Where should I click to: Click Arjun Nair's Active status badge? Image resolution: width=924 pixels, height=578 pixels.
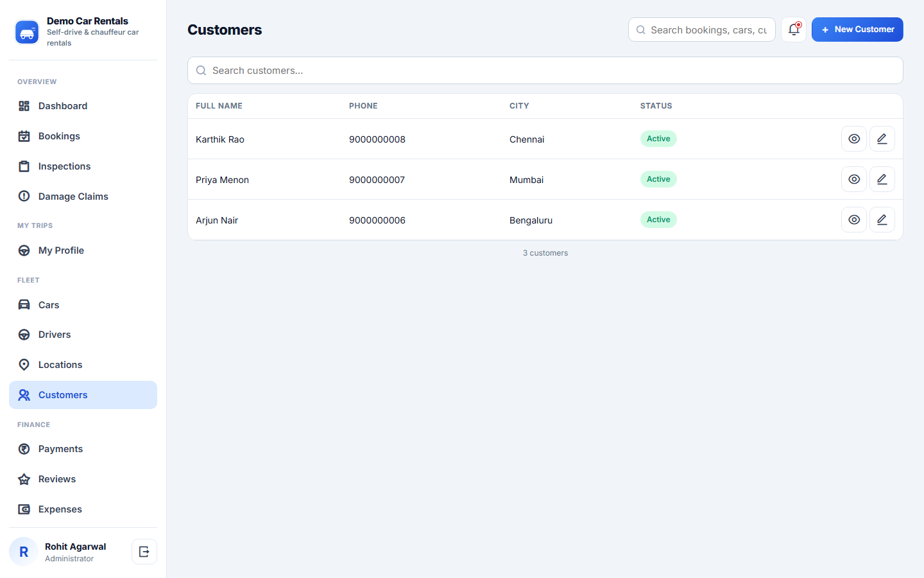658,220
